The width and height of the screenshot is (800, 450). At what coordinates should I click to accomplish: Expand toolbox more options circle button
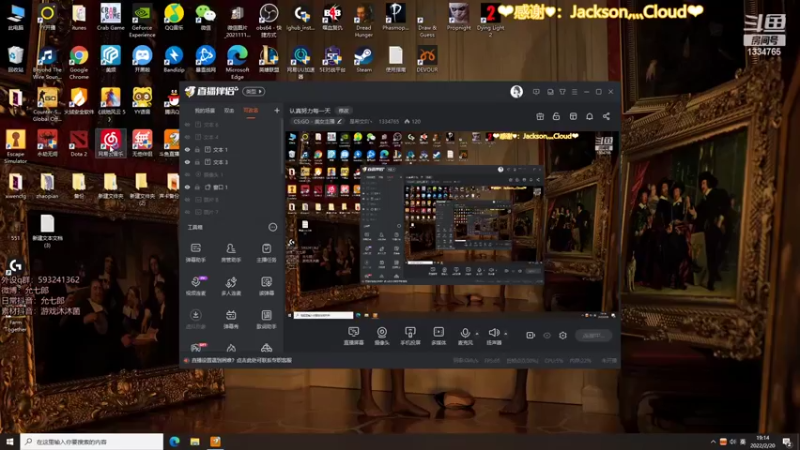click(x=273, y=227)
